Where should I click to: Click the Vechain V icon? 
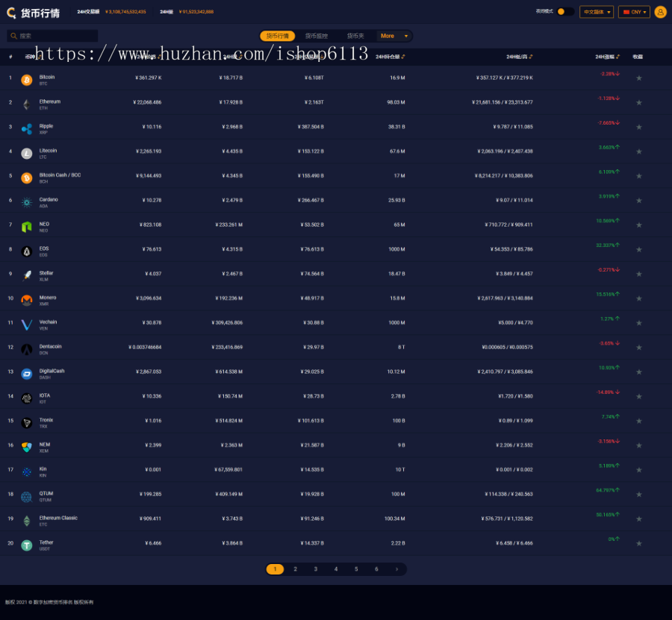coord(27,325)
